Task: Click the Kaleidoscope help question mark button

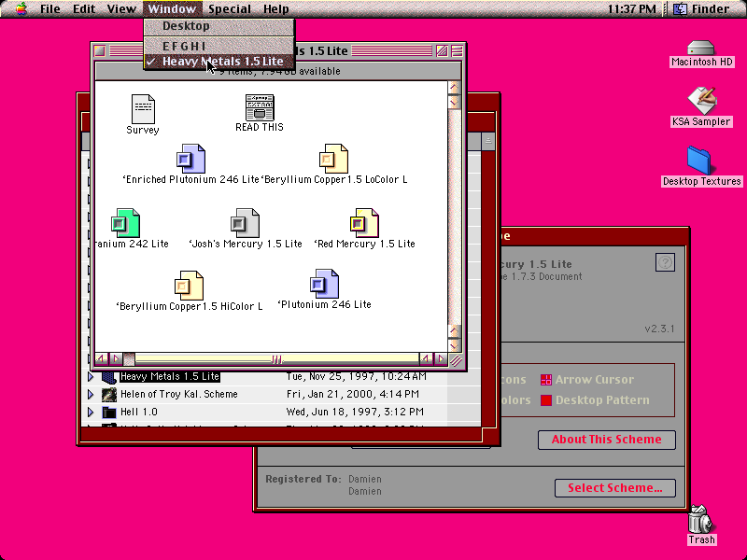Action: tap(665, 262)
